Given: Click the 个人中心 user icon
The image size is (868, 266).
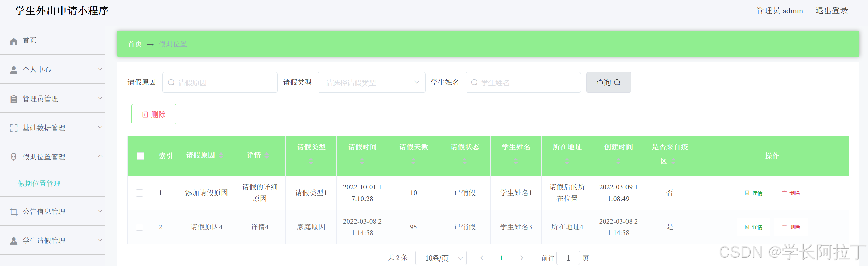Looking at the screenshot, I should click(x=14, y=70).
